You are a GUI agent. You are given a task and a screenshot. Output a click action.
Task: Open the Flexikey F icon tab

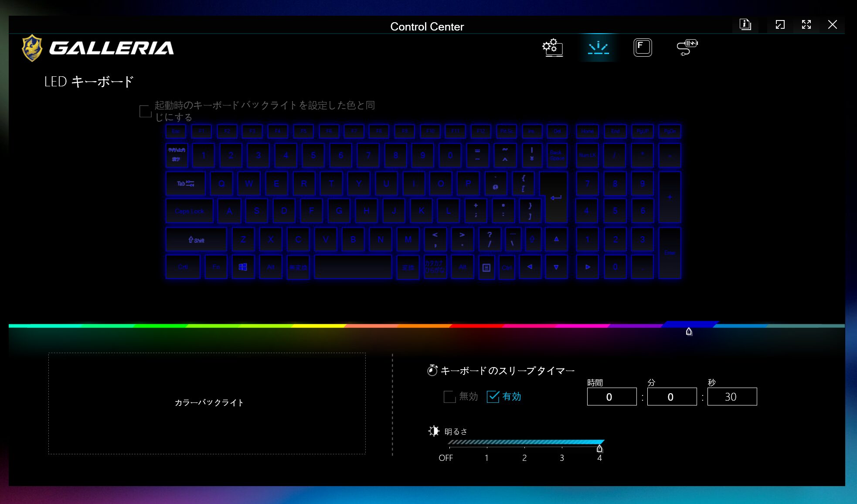click(x=643, y=47)
